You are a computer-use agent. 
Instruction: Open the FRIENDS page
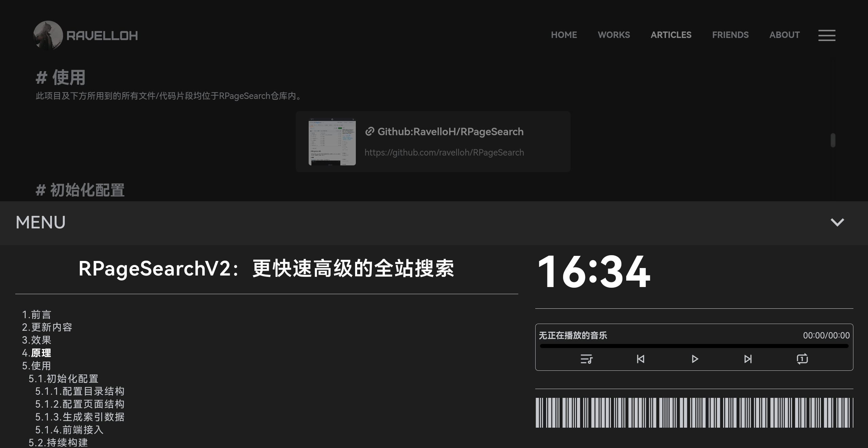[730, 35]
